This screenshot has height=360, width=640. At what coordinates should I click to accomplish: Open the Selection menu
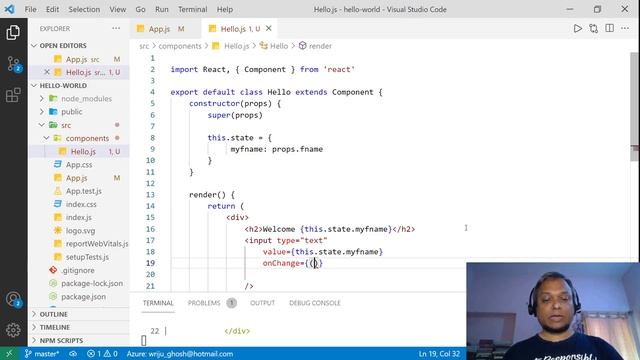pos(84,9)
